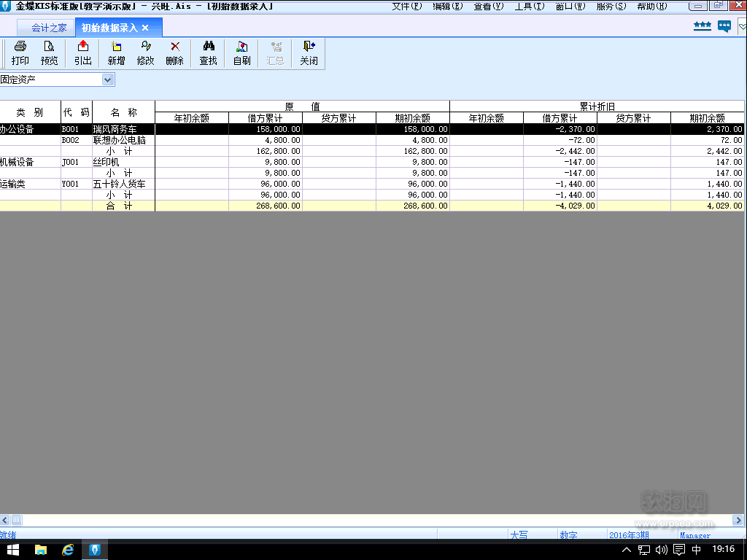Click the horizontal scrollbar left arrow
The image size is (747, 560).
coord(5,520)
